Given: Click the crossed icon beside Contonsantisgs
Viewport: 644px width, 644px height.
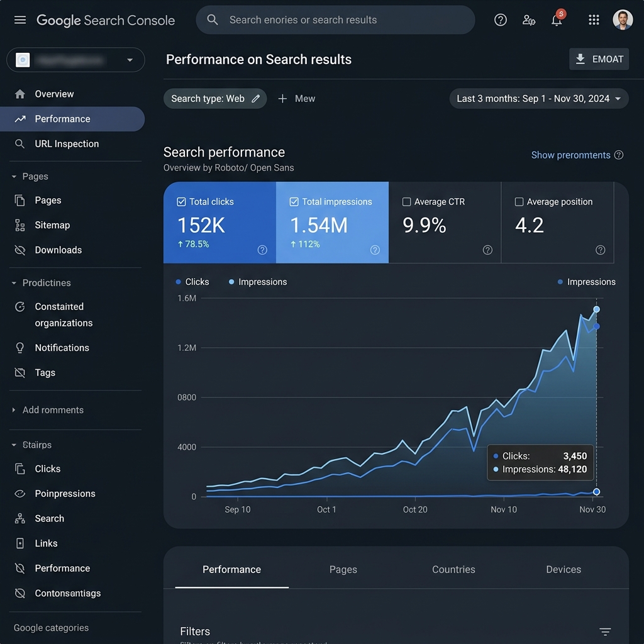Looking at the screenshot, I should 19,594.
